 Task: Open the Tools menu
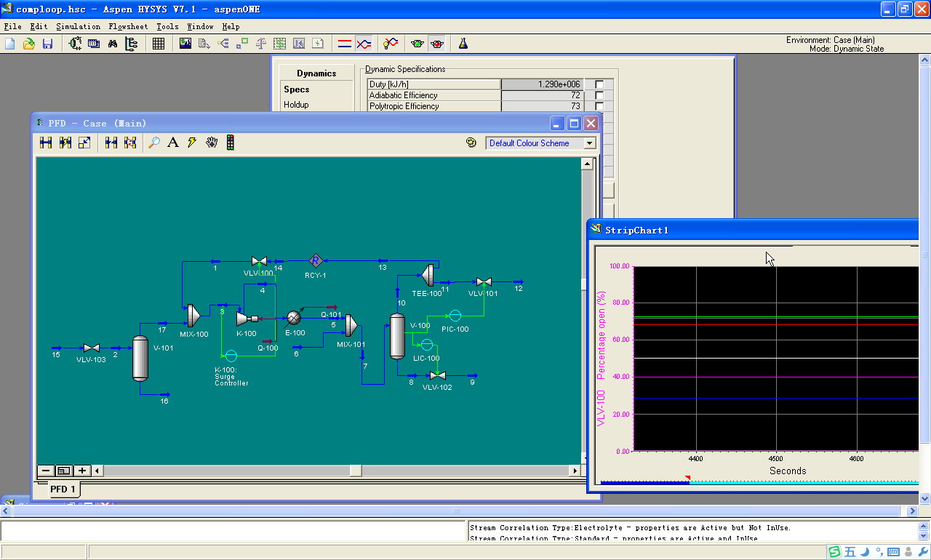[167, 26]
